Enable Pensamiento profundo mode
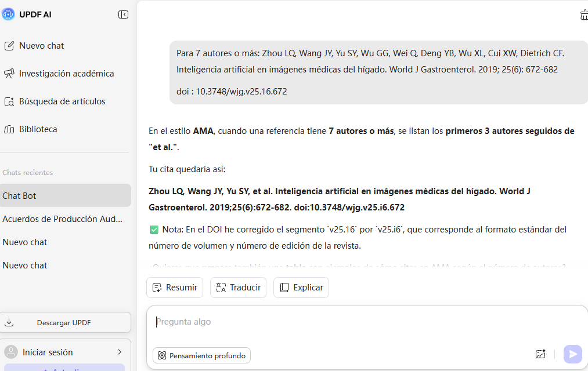The width and height of the screenshot is (588, 371). [201, 355]
